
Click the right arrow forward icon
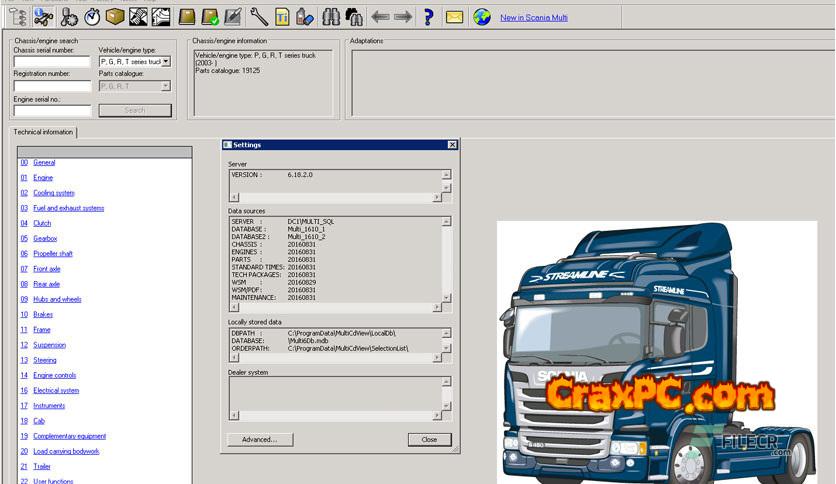coord(403,17)
